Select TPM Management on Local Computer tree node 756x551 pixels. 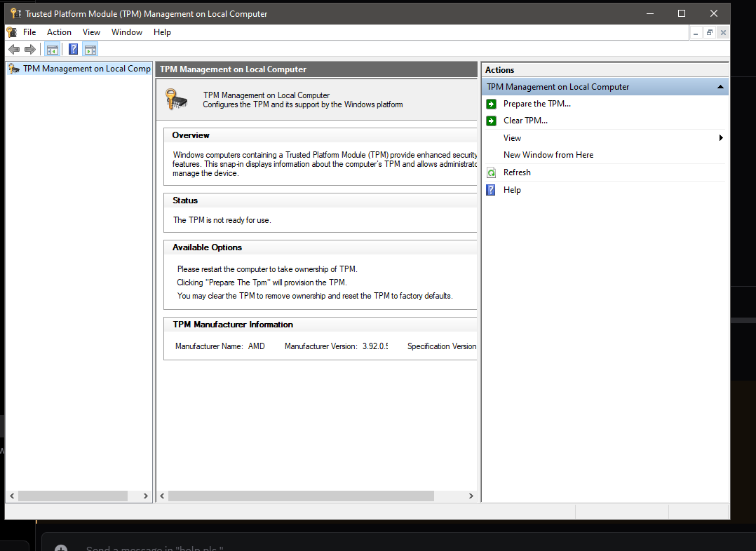coord(87,69)
